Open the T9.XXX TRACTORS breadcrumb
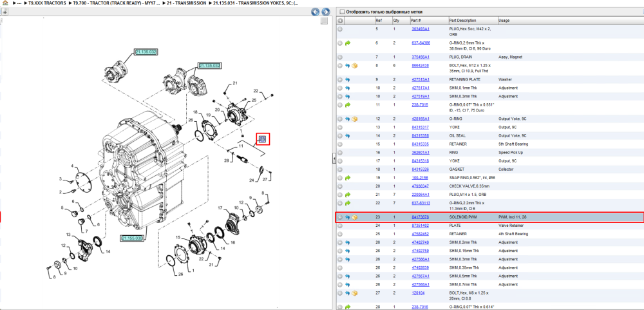Screen dimensions: 644x310 point(47,3)
